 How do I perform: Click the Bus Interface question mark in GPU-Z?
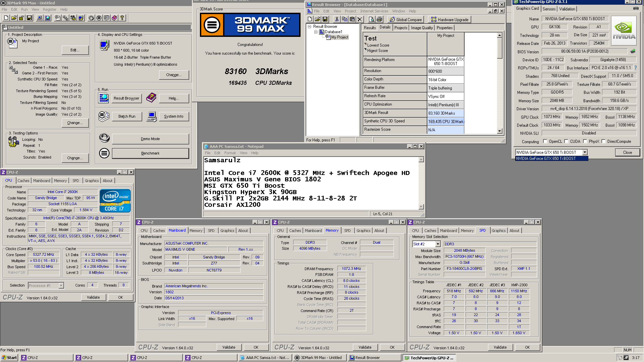(635, 68)
